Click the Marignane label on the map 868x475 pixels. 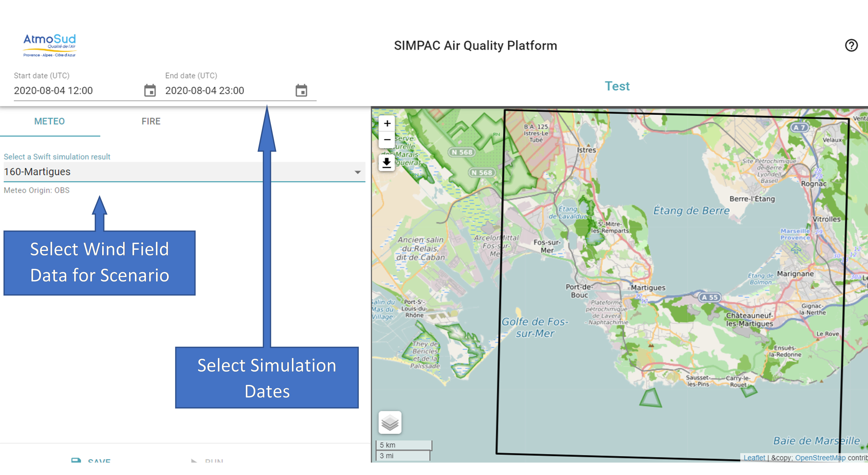click(x=795, y=274)
